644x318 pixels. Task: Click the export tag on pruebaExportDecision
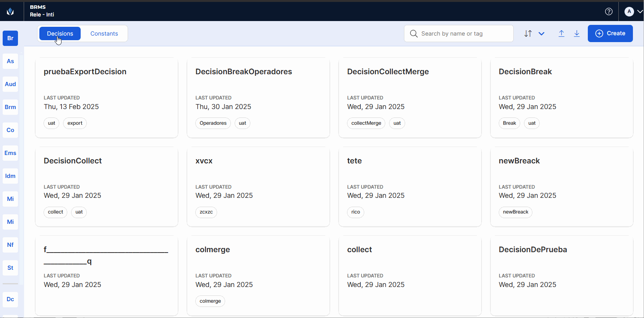(x=75, y=123)
